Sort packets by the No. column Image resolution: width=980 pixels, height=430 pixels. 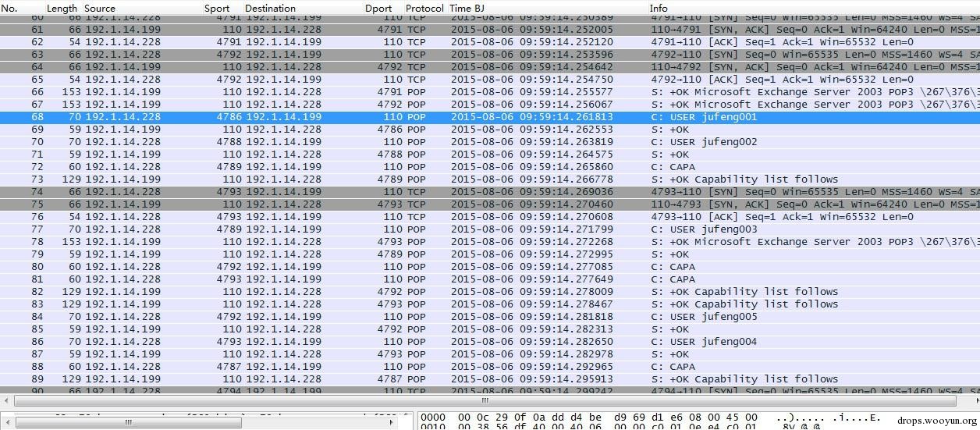9,8
